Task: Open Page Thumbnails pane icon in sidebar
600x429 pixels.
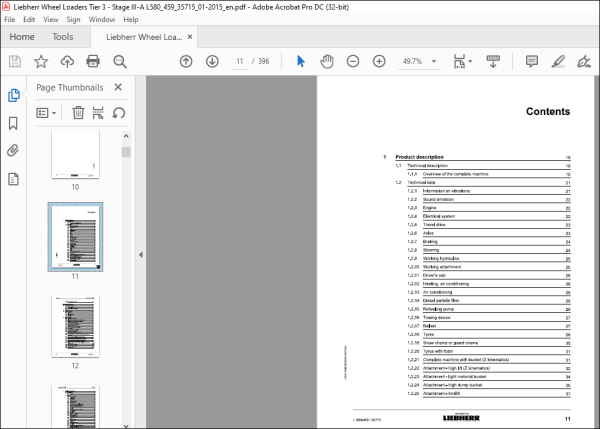Action: tap(13, 95)
